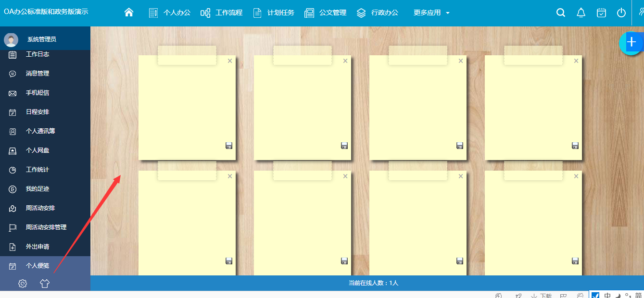
Task: Close the second note in top row
Action: click(x=345, y=61)
